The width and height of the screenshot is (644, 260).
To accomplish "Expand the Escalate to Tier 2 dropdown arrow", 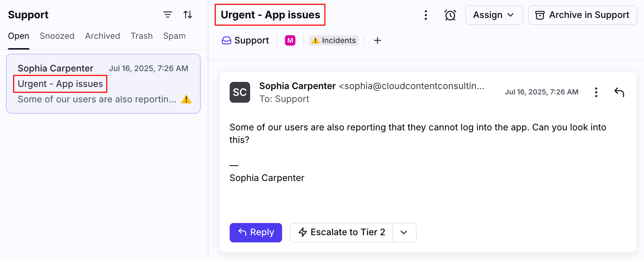I will click(404, 233).
